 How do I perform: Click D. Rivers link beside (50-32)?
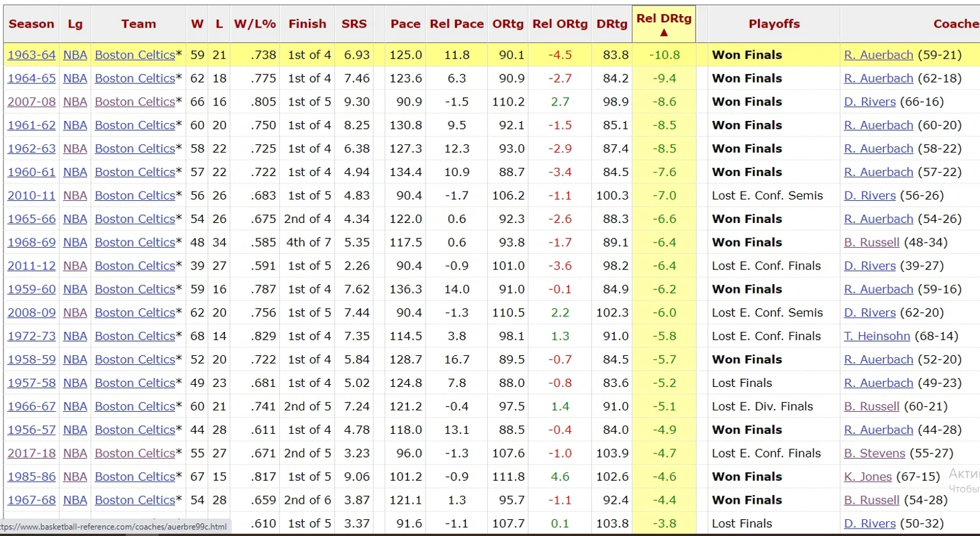click(x=870, y=524)
